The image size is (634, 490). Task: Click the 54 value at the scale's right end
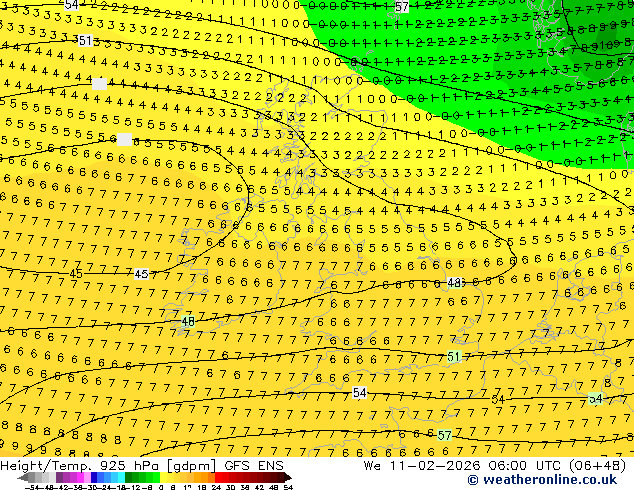288,487
